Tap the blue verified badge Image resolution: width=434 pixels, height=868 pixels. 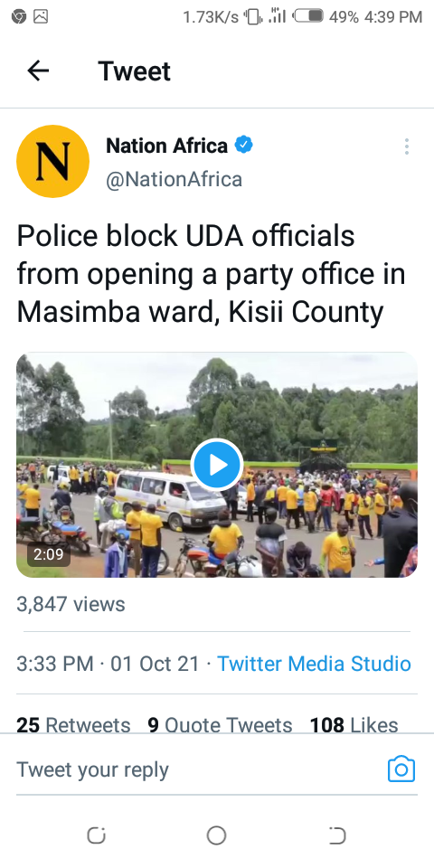243,146
